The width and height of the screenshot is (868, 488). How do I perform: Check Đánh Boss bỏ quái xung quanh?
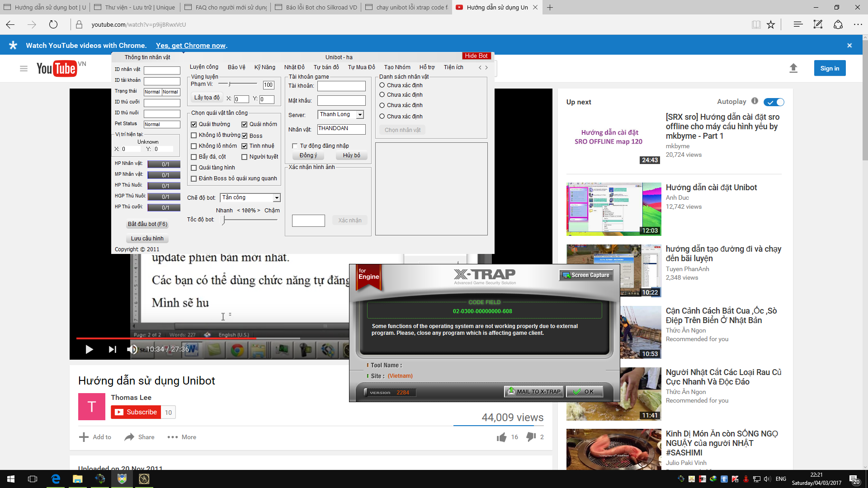[x=194, y=178]
